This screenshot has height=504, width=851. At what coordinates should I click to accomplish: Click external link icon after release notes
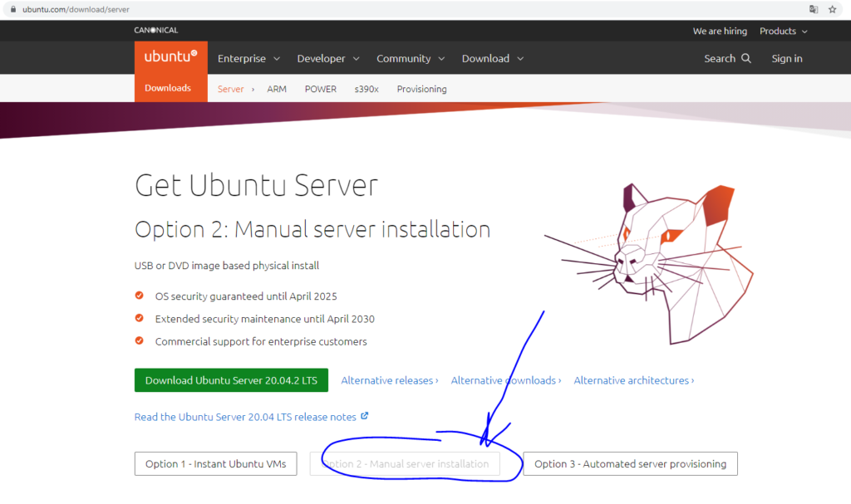364,417
